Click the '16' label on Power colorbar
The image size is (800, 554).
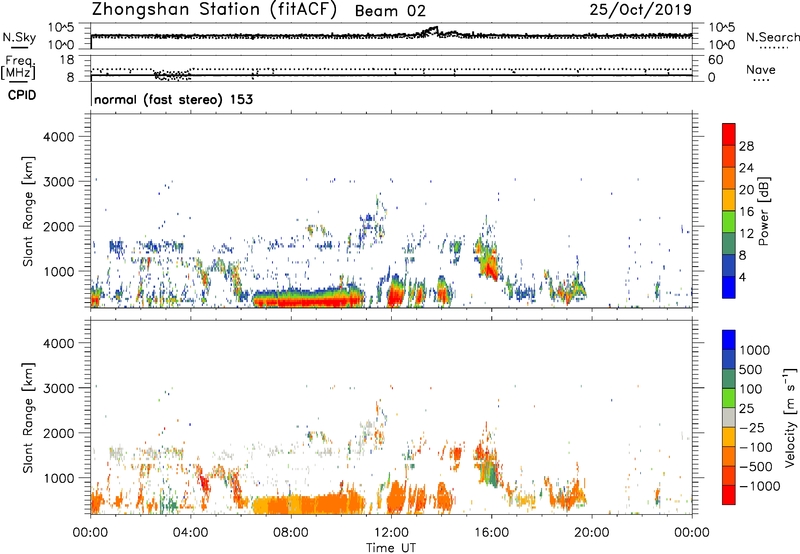coord(746,212)
